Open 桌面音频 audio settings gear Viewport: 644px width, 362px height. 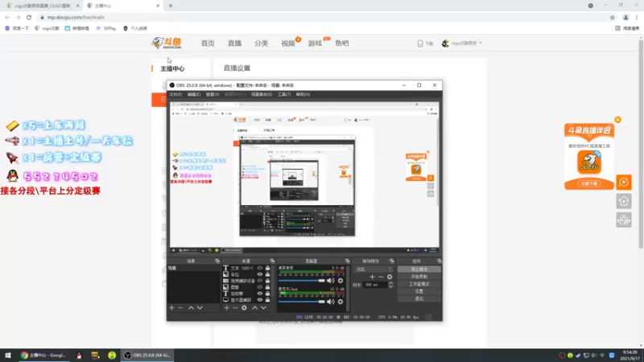[341, 281]
